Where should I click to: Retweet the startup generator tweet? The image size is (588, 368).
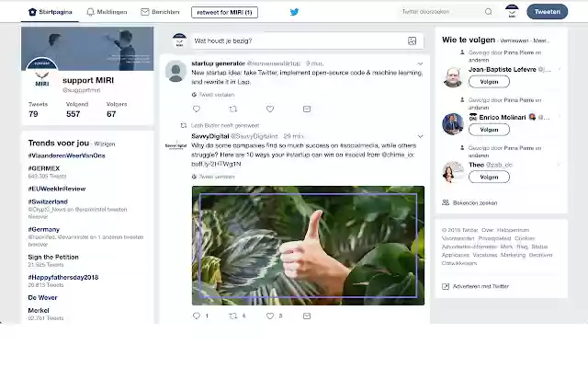click(232, 109)
